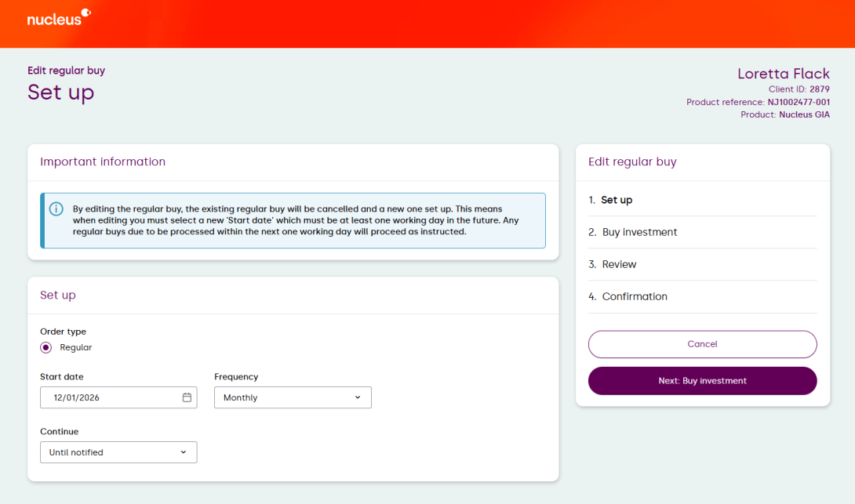Screen dimensions: 855x504
Task: Go to step 1 Set up
Action: [x=616, y=200]
